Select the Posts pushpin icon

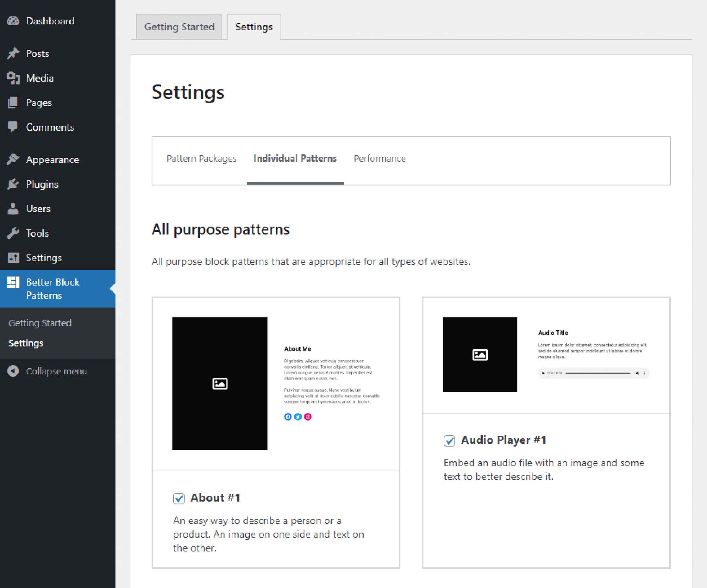[13, 53]
